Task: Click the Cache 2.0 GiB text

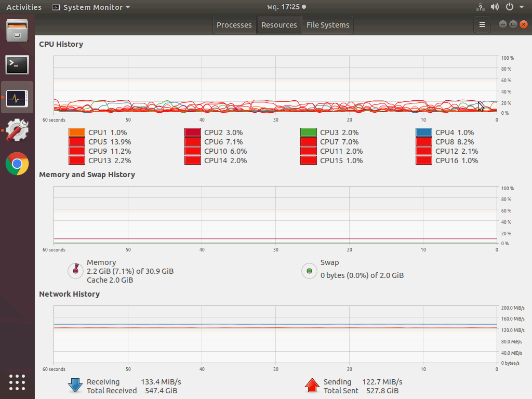Action: click(x=110, y=280)
